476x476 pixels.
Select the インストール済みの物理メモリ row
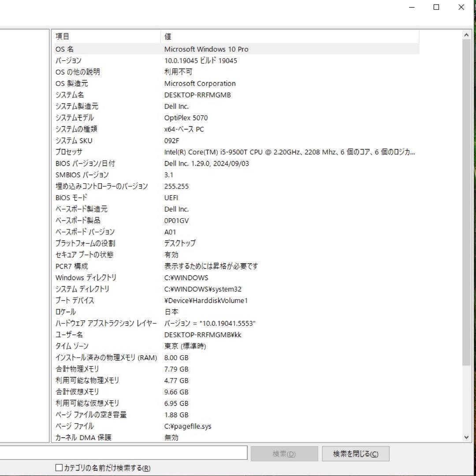[x=132, y=358]
